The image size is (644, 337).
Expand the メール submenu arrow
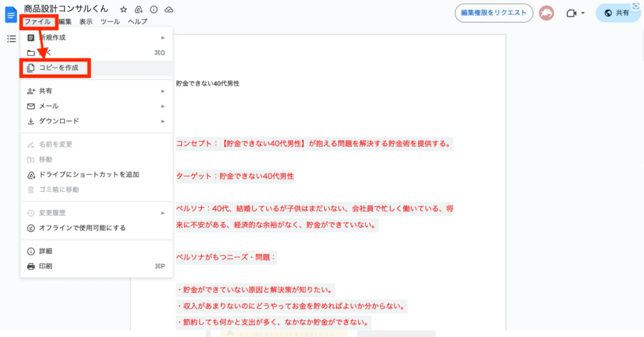(x=163, y=106)
